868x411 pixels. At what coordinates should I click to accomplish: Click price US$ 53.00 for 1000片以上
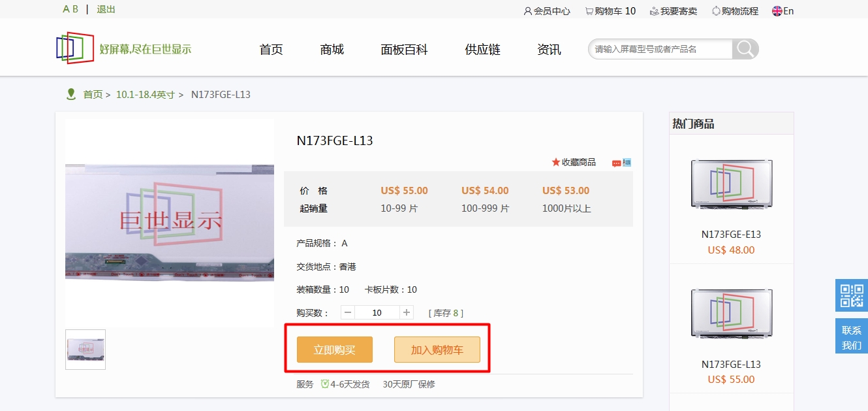pyautogui.click(x=566, y=191)
